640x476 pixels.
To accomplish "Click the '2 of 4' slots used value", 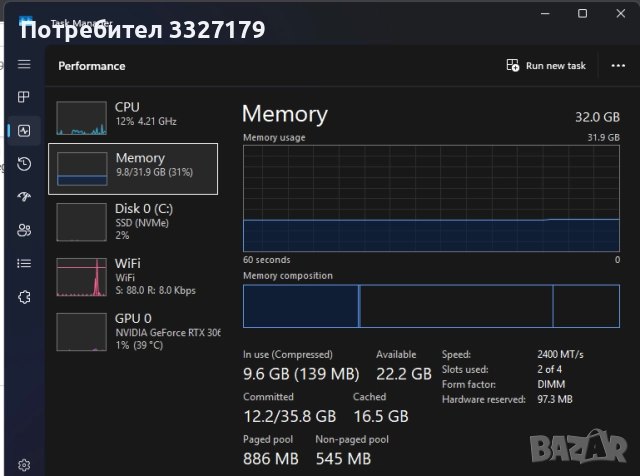I will (x=549, y=369).
